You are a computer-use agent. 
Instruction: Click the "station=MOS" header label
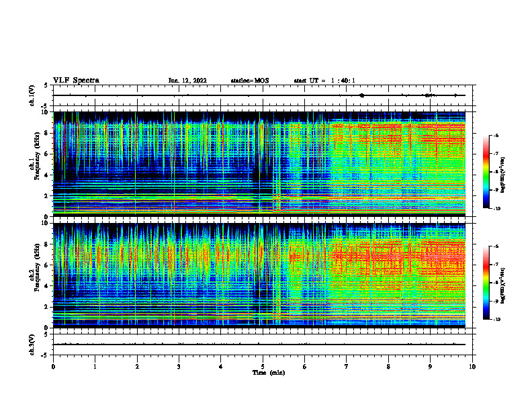[x=250, y=81]
